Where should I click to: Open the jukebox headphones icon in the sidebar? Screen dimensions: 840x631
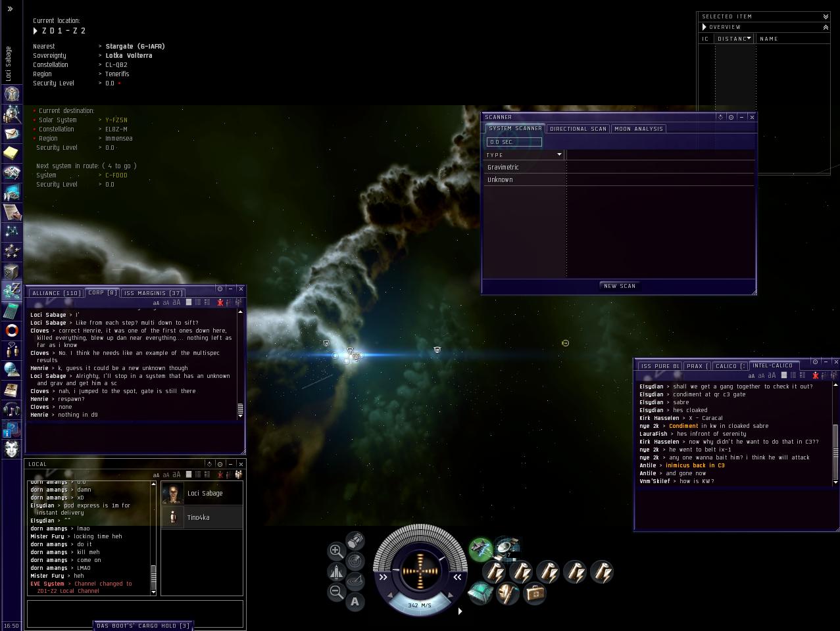(12, 409)
